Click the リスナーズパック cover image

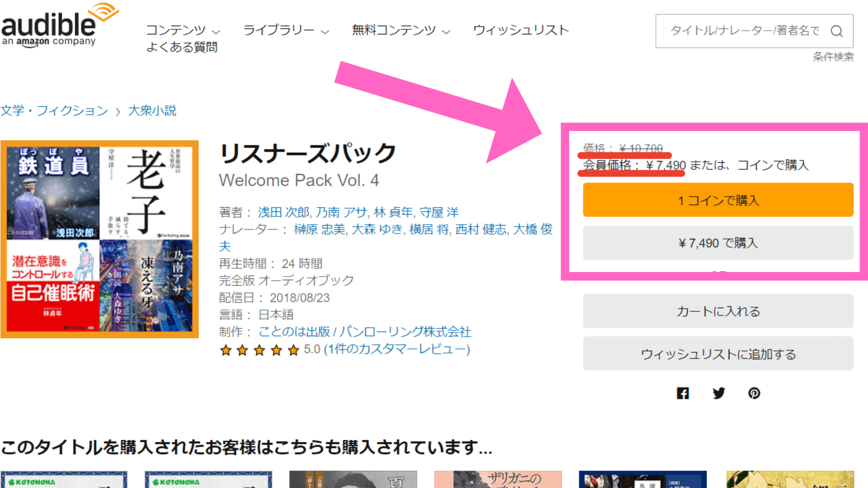99,239
